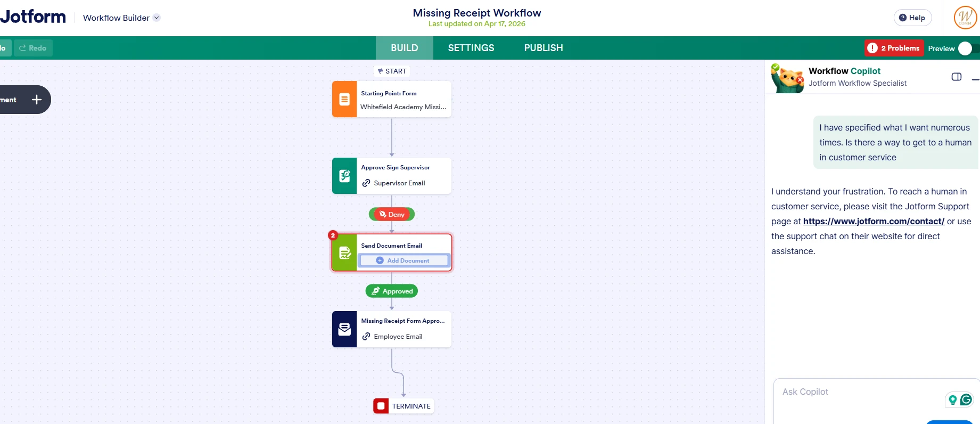Screen dimensions: 980x424
Task: Click the Workflow Copilot cat avatar
Action: pyautogui.click(x=787, y=78)
